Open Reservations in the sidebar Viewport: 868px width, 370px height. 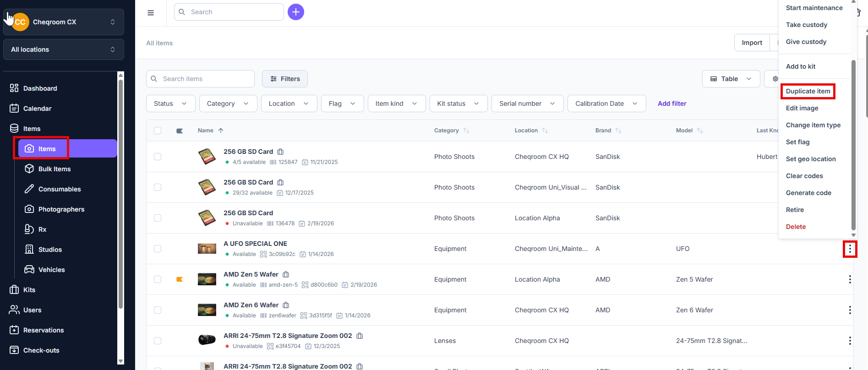coord(44,330)
